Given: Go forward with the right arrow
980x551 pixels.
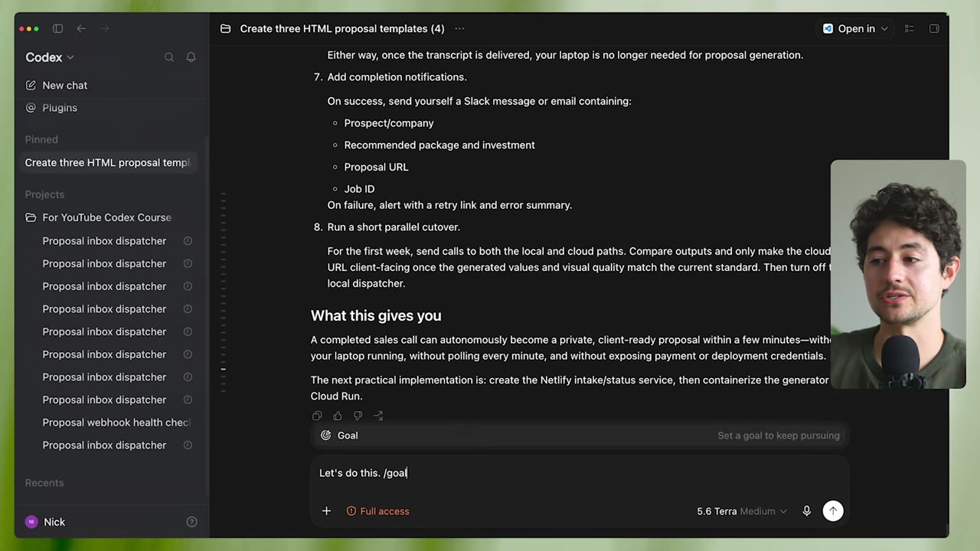Looking at the screenshot, I should pyautogui.click(x=105, y=28).
